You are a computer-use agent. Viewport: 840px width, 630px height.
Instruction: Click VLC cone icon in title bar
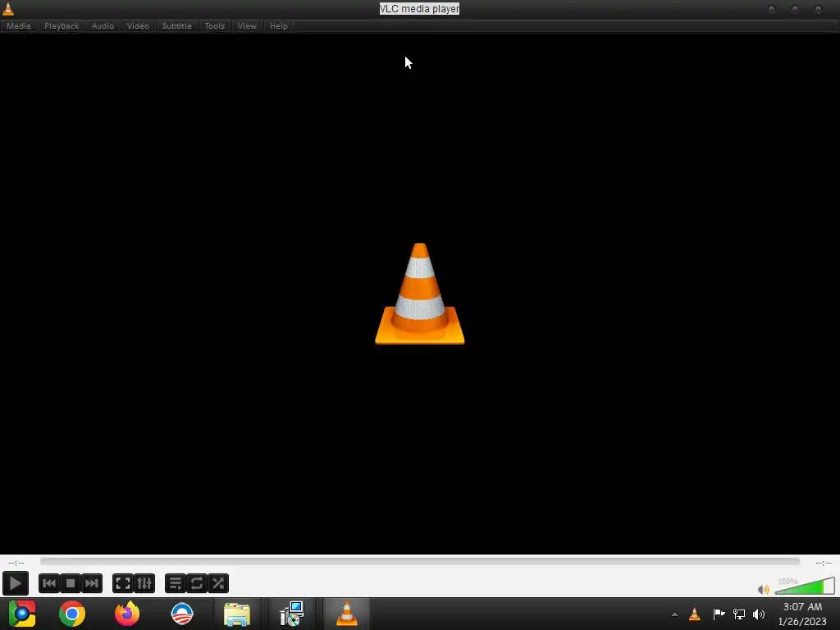[x=8, y=8]
